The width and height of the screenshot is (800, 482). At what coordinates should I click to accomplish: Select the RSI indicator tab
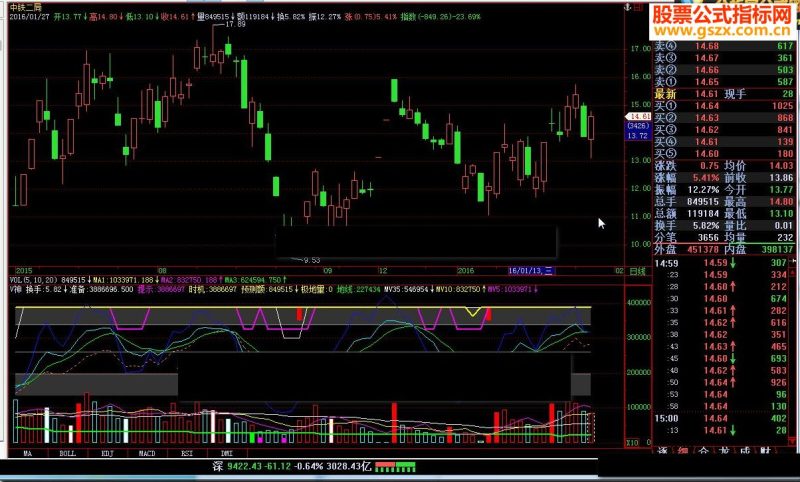[187, 453]
